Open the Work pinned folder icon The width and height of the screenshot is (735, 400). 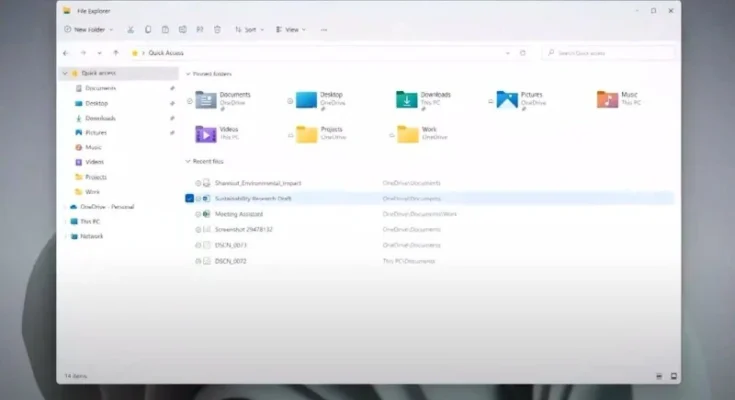coord(407,134)
